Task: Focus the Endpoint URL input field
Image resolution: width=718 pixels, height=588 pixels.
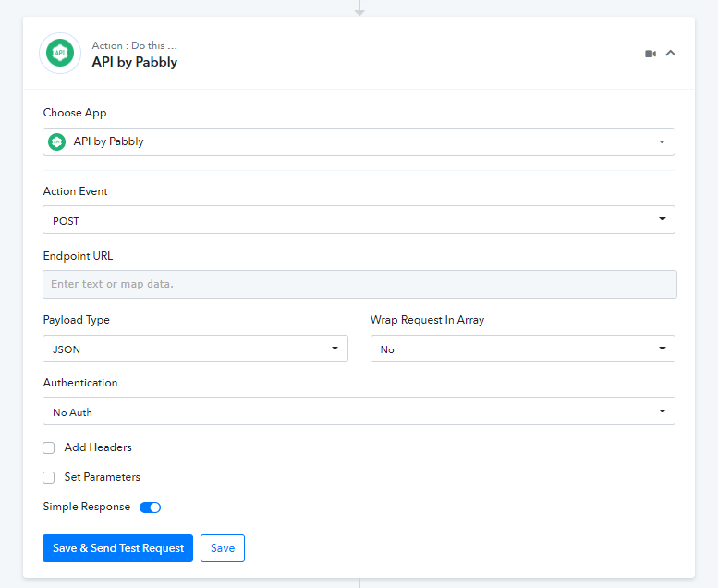Action: point(359,284)
